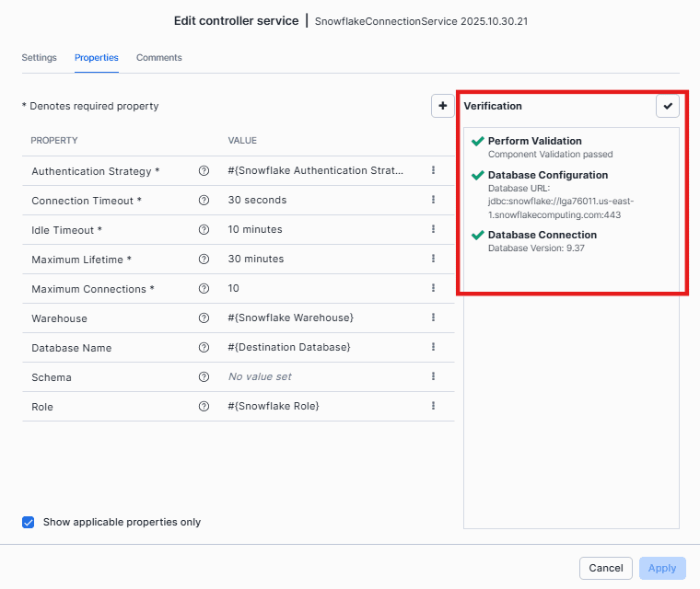Open options menu for Database Name row
Screen dimensions: 700x589
[433, 348]
